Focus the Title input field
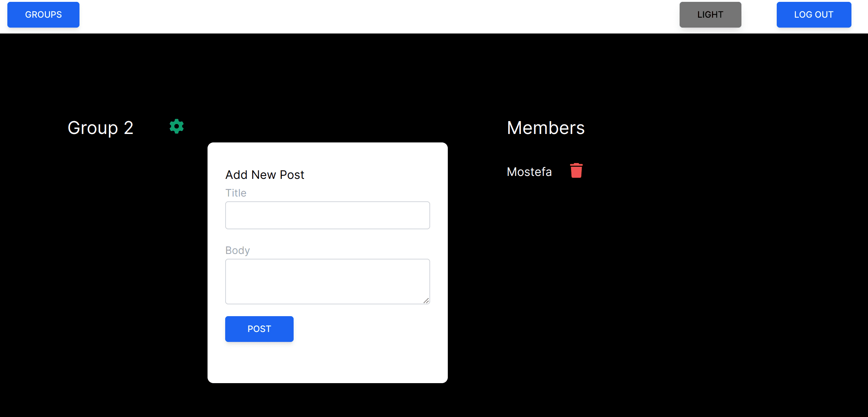Viewport: 868px width, 417px height. point(327,215)
